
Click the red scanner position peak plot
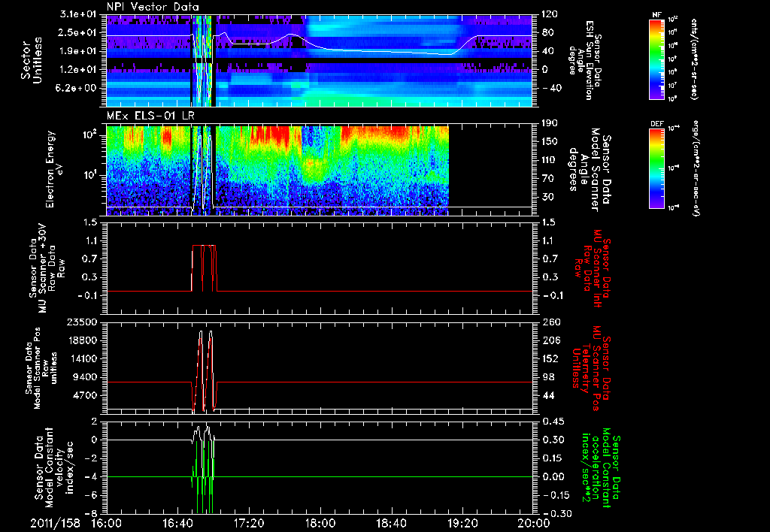tap(319, 368)
